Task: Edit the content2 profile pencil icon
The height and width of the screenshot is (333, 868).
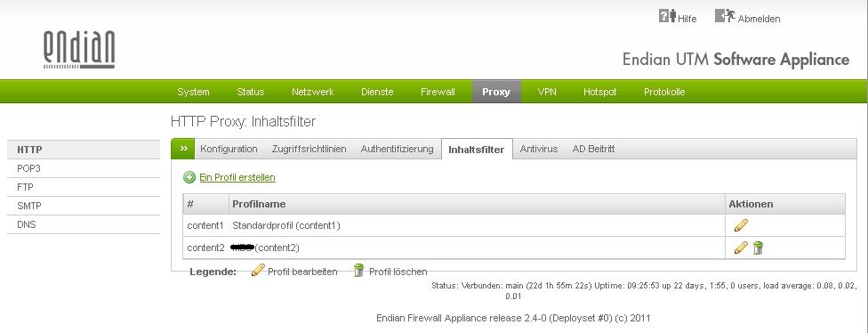Action: pyautogui.click(x=741, y=248)
